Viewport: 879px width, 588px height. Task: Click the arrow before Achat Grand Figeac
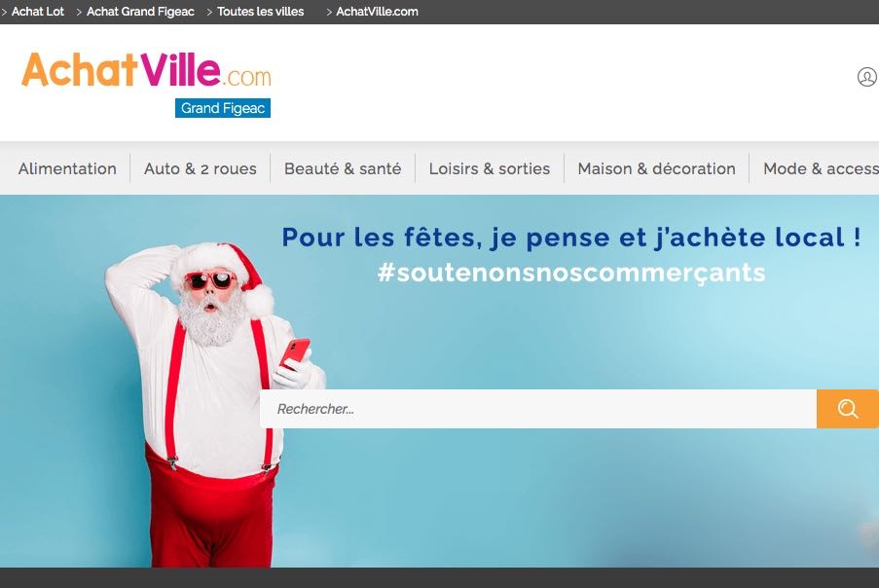79,12
